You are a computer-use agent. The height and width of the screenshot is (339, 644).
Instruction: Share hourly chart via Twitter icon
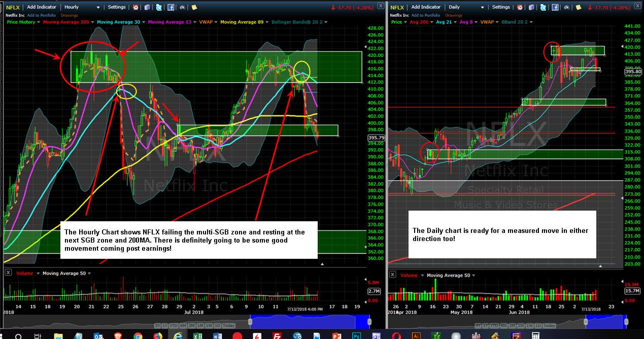[x=159, y=7]
